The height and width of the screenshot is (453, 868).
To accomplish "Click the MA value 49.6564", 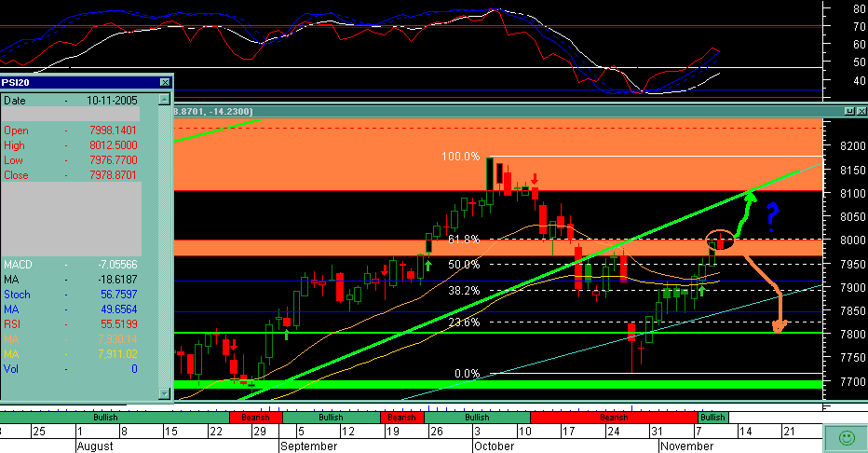I will click(x=119, y=309).
